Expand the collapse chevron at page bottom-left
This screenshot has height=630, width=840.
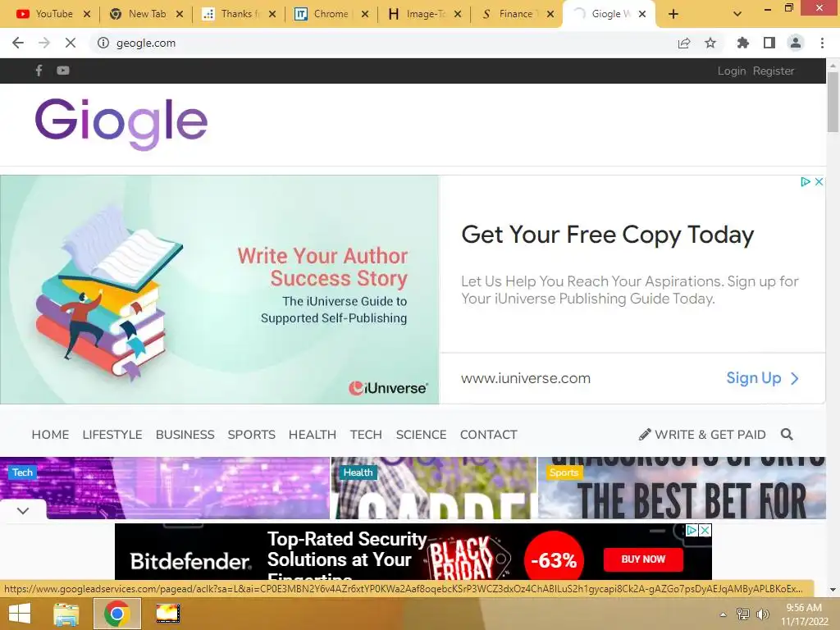pos(22,510)
